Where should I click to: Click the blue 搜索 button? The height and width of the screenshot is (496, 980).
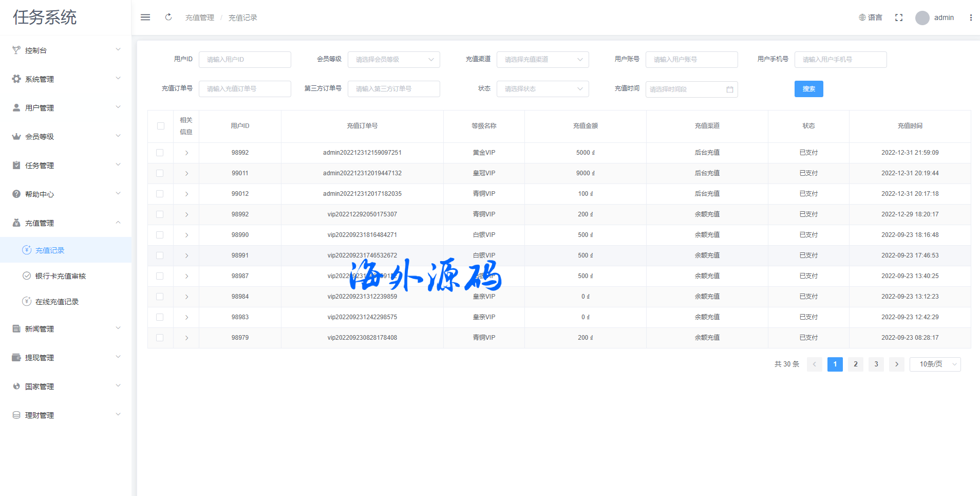(x=808, y=89)
